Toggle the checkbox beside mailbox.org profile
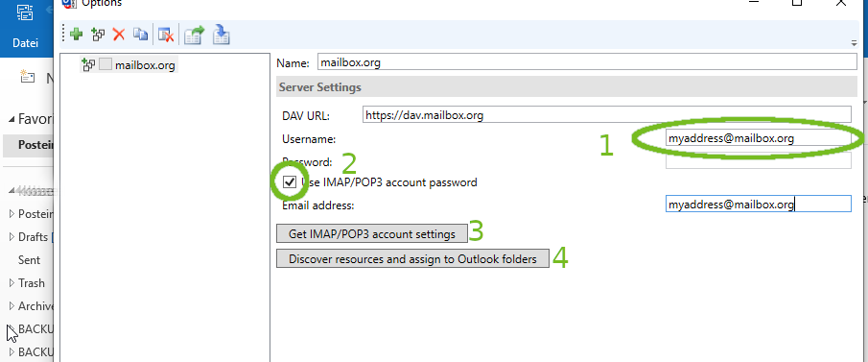 106,65
